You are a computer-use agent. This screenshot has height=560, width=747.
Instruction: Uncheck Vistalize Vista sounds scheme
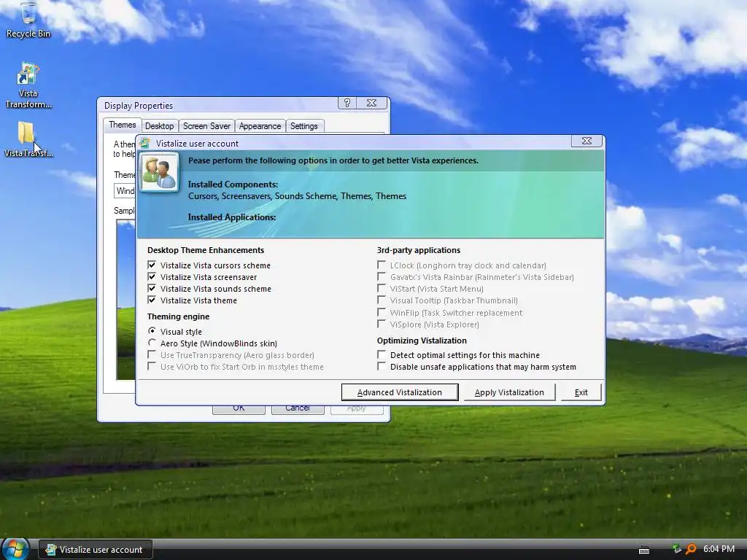tap(152, 288)
